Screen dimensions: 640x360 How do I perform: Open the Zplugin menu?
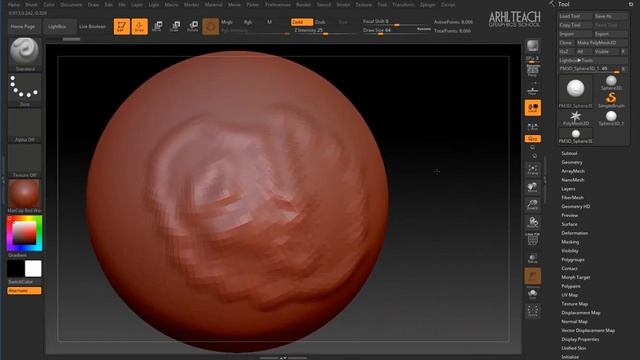click(x=428, y=4)
